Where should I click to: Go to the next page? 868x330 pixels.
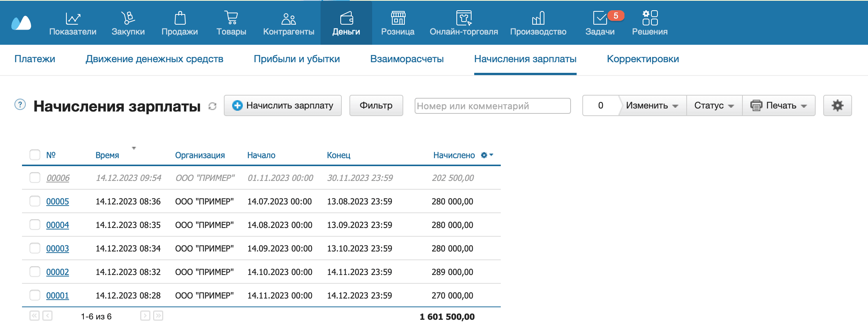pos(145,316)
